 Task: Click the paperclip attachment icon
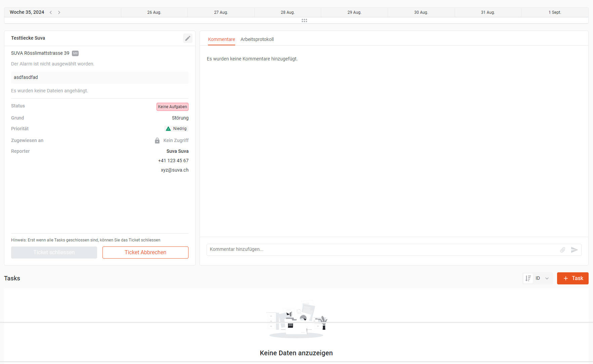562,250
